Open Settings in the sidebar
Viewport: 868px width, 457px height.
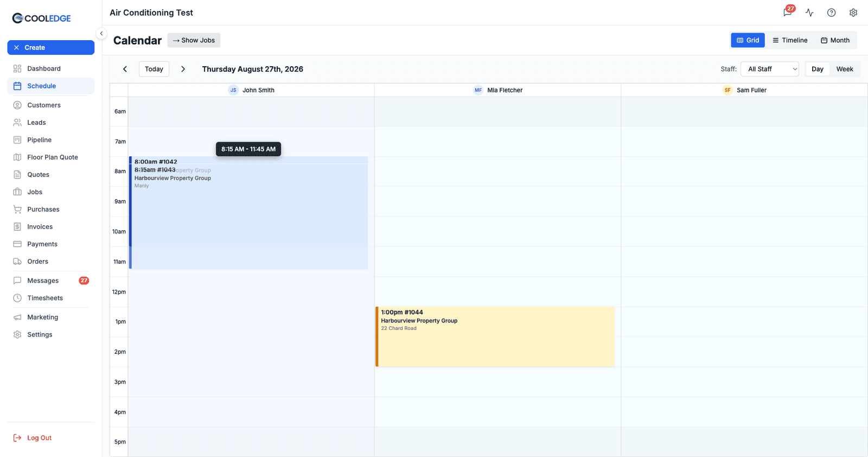pos(51,335)
